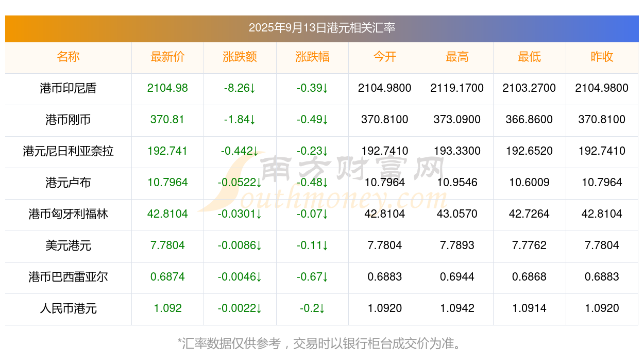This screenshot has height=360, width=644.
Task: Click the high value 0.6944
Action: 457,277
